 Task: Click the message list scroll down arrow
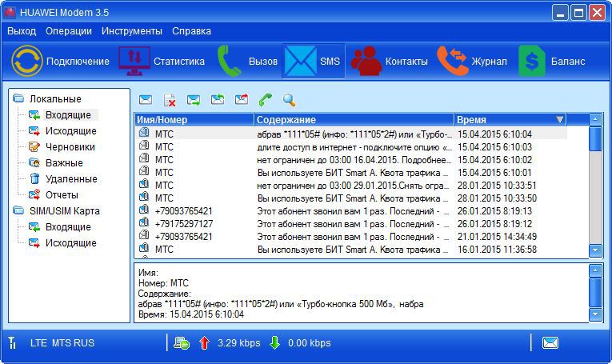[595, 250]
